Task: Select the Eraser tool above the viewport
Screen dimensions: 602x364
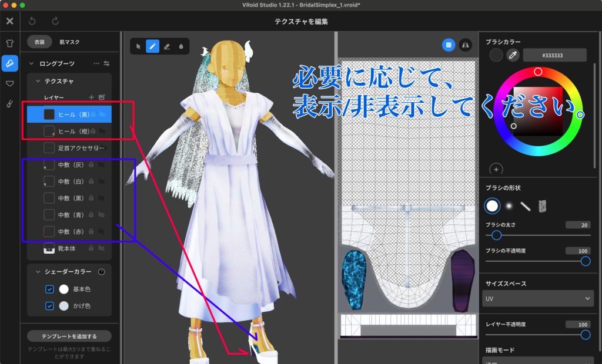Action: (168, 45)
